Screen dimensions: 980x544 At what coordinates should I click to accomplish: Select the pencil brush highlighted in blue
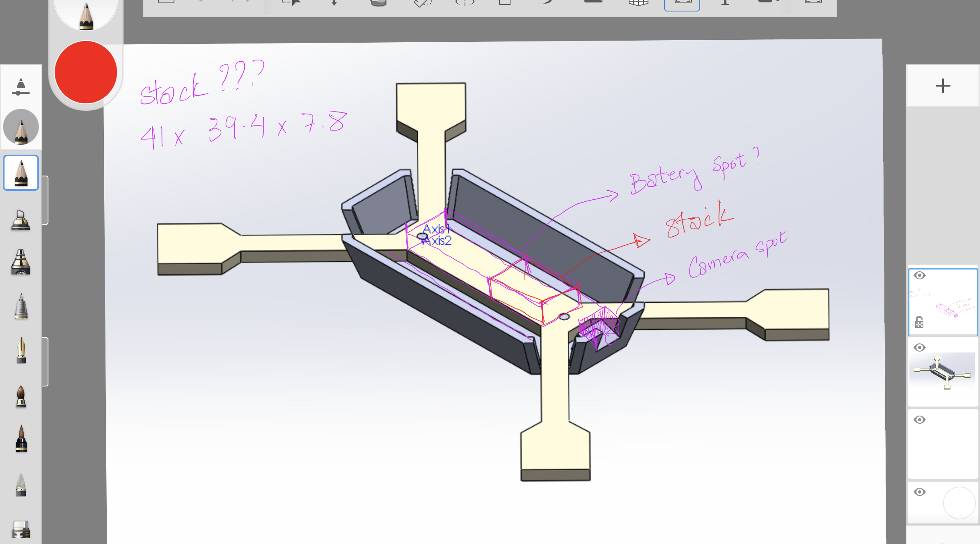[21, 173]
